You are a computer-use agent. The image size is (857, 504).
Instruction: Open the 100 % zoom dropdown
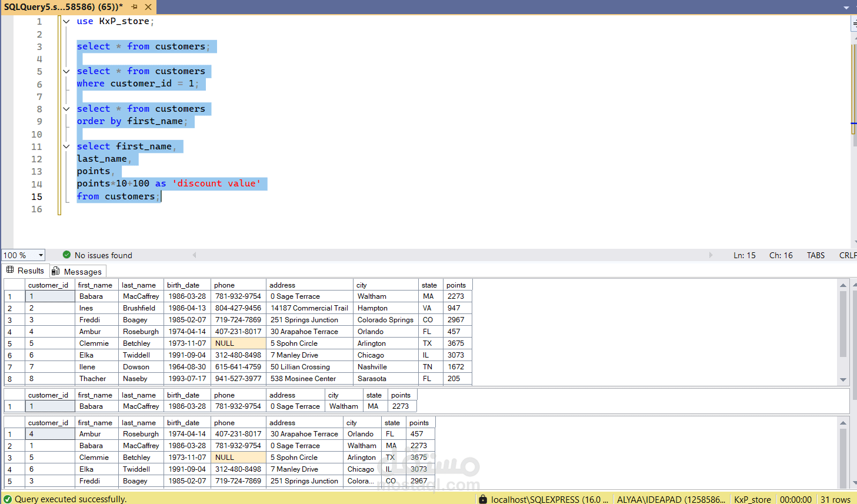click(x=41, y=255)
